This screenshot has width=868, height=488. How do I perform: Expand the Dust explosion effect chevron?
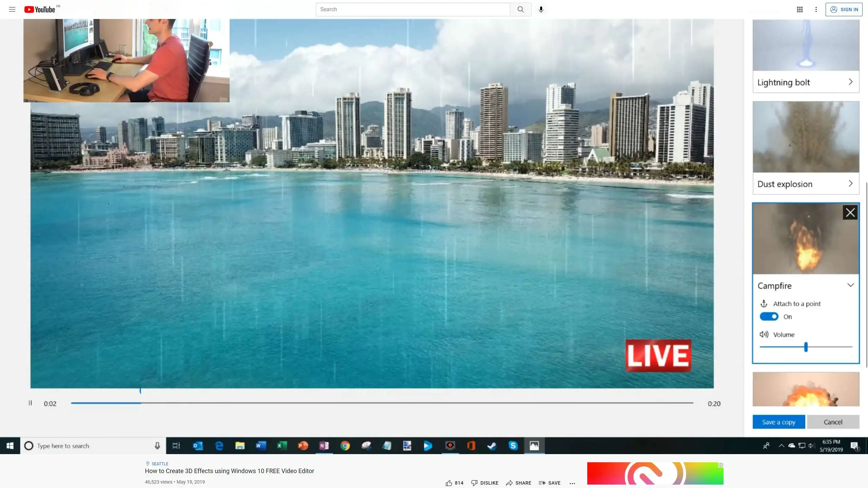850,184
